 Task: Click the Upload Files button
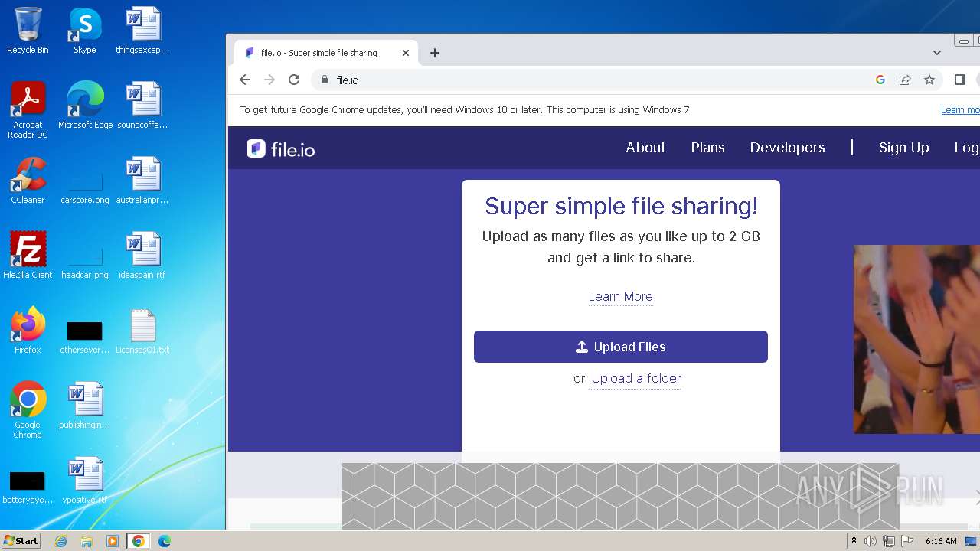[621, 347]
